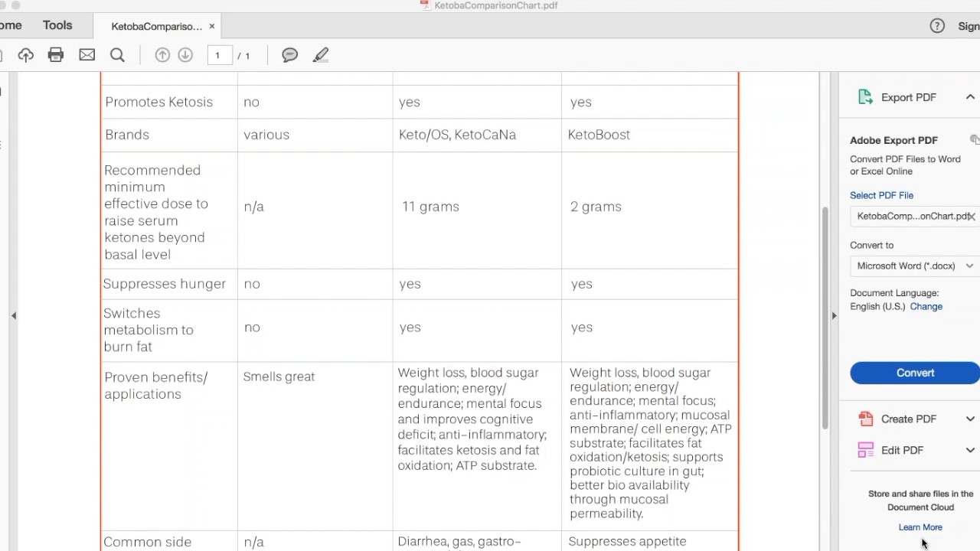This screenshot has height=551, width=980.
Task: Go to next page arrow
Action: click(x=185, y=55)
